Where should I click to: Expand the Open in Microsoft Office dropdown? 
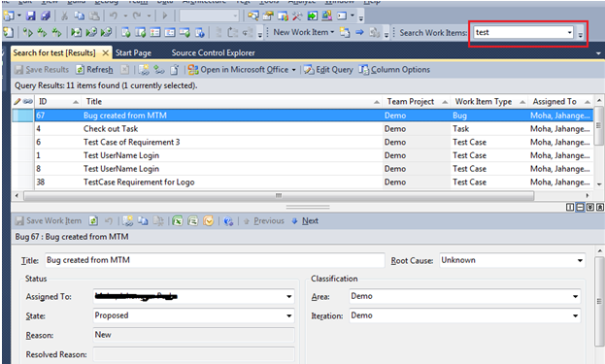pyautogui.click(x=293, y=70)
